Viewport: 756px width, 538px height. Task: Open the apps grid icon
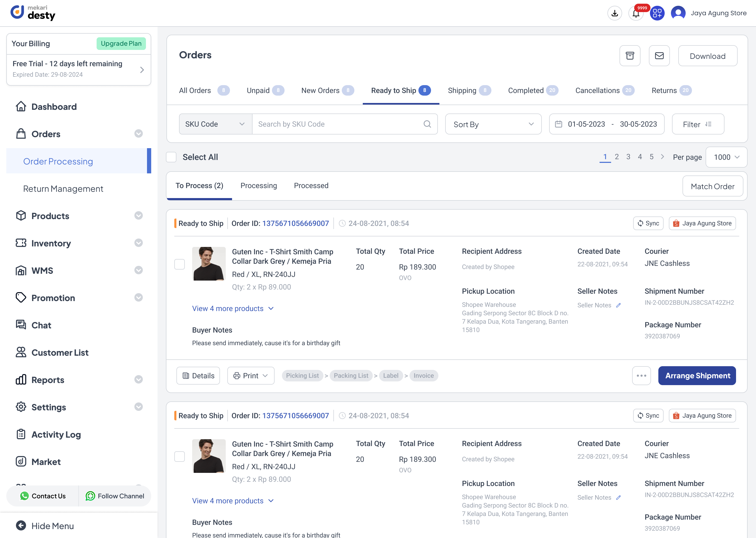[657, 13]
